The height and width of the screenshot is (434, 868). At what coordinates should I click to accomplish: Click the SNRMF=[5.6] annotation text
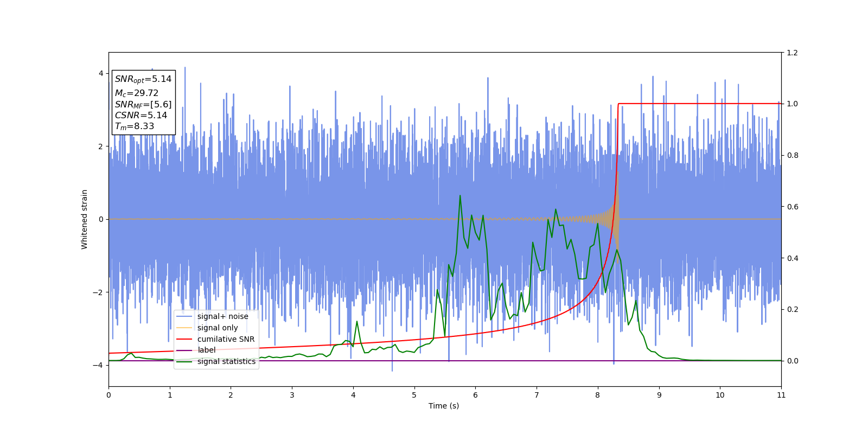coord(143,105)
